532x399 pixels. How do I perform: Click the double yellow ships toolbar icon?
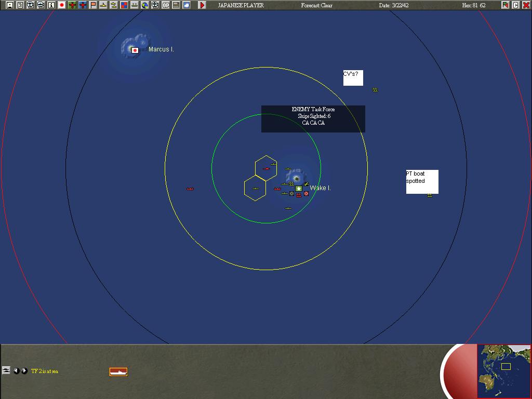[114, 5]
